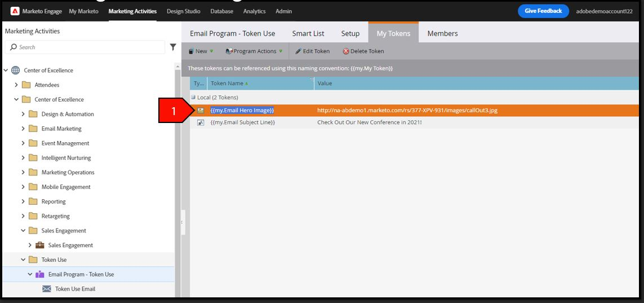Click the Value column header
644x303 pixels.
click(477, 83)
